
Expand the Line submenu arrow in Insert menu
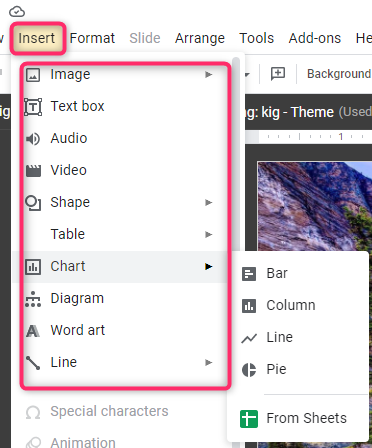point(209,362)
